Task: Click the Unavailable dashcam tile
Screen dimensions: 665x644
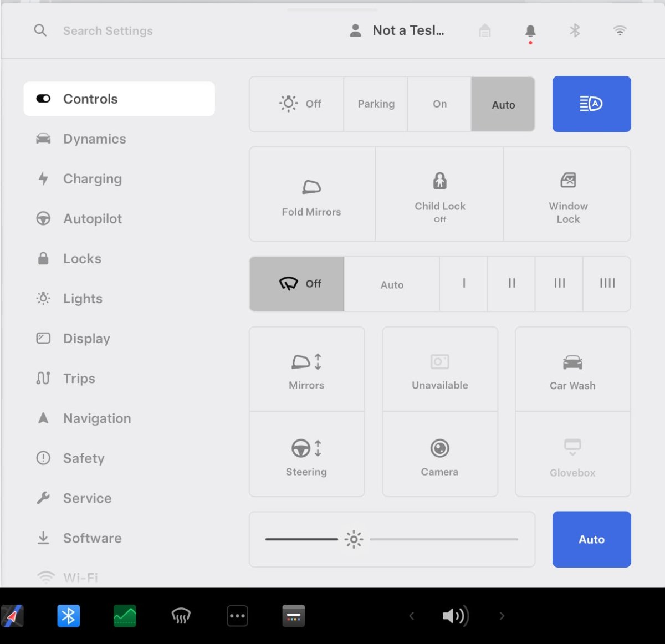Action: tap(439, 369)
